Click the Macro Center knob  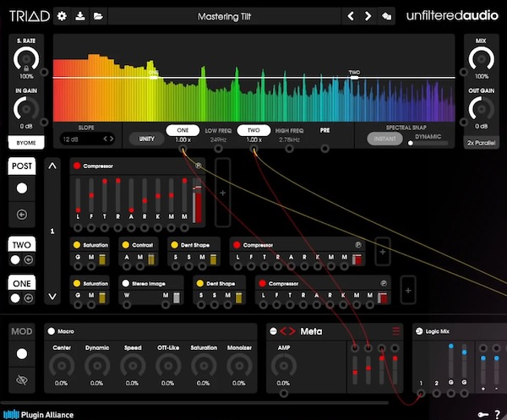62,366
